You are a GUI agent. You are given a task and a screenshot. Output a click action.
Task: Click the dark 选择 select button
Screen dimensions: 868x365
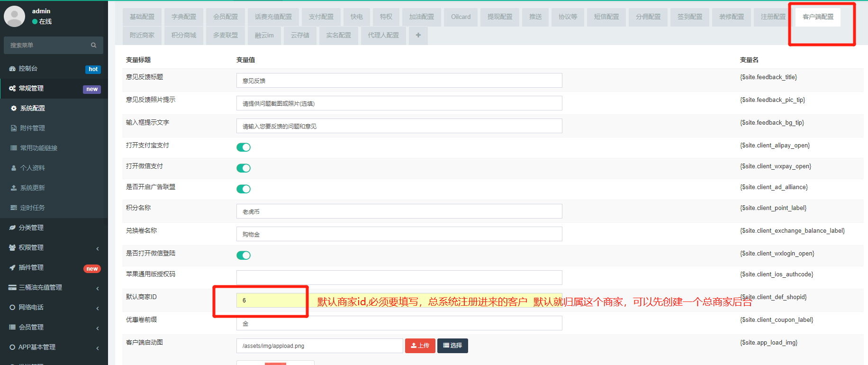tap(452, 346)
